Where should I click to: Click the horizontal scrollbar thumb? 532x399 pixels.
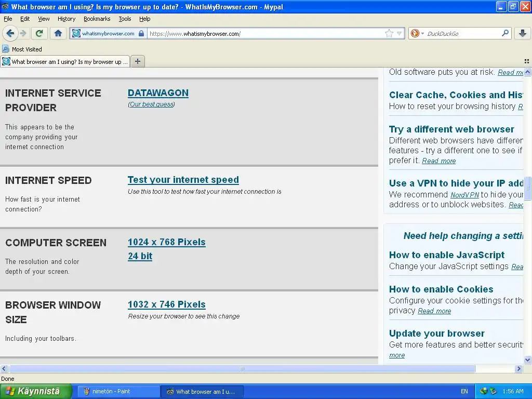click(242, 368)
